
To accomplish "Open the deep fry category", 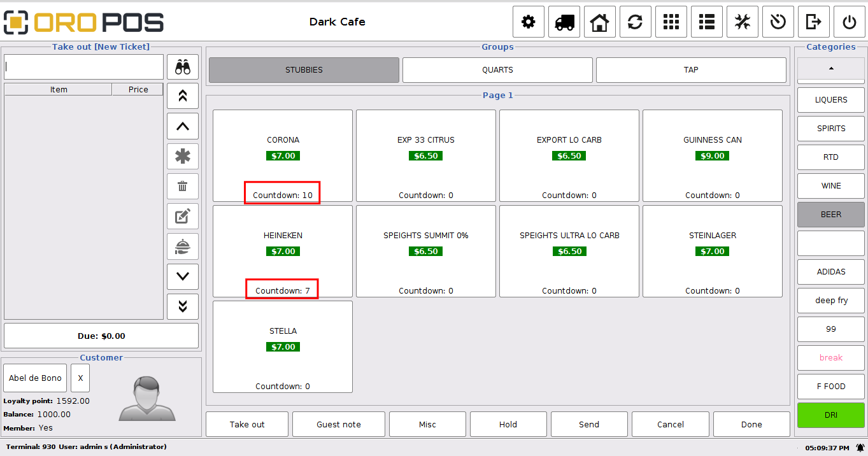I will 831,301.
